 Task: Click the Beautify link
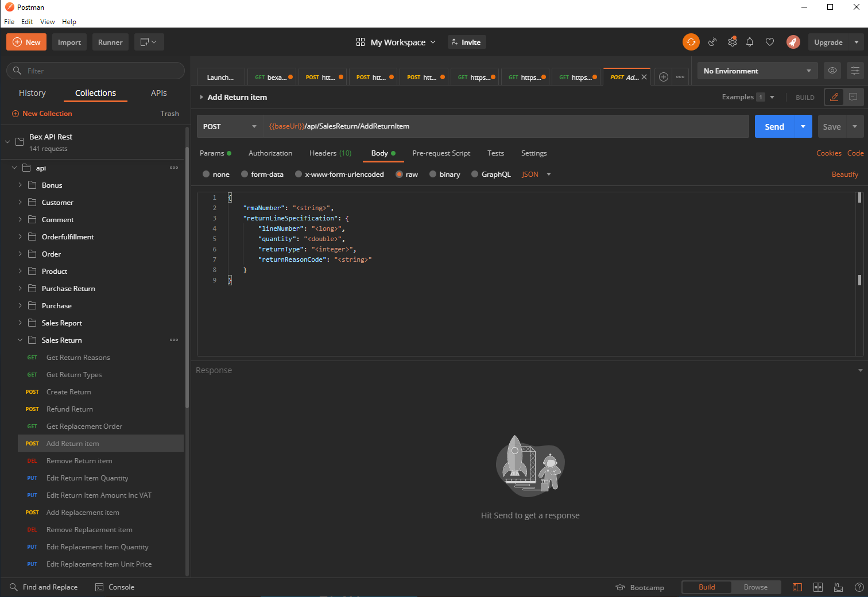844,175
